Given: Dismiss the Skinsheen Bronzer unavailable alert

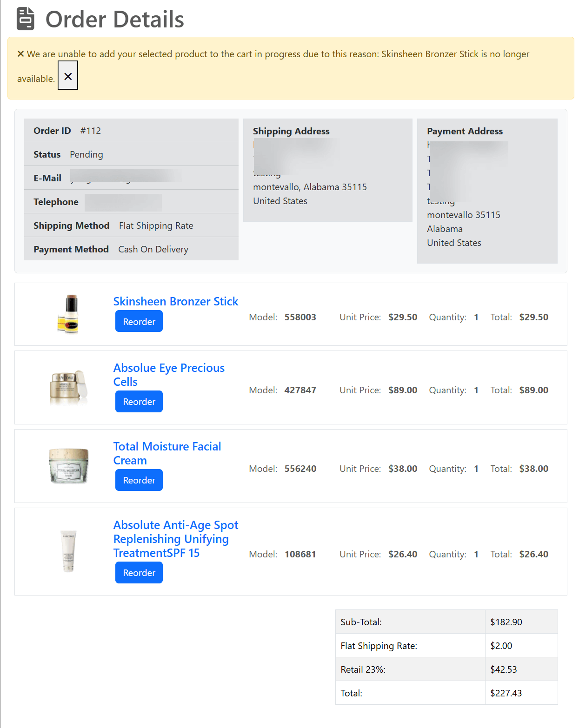Looking at the screenshot, I should point(68,76).
